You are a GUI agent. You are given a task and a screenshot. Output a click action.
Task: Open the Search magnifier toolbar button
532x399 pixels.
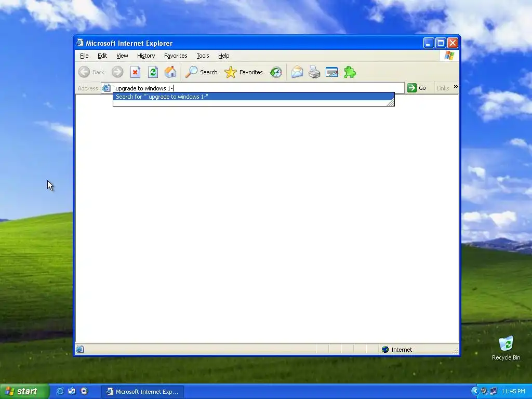click(x=202, y=72)
